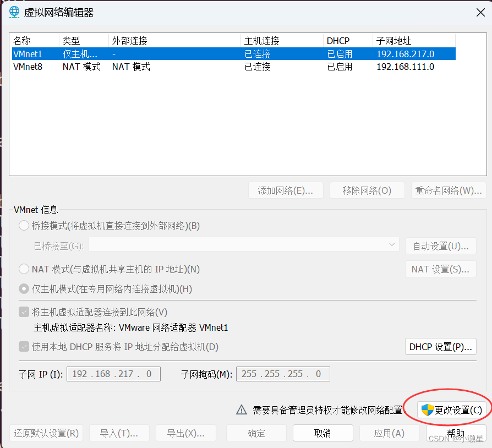Open NAT 设置(S)... button
Viewport: 492px width, 448px height.
click(x=440, y=269)
